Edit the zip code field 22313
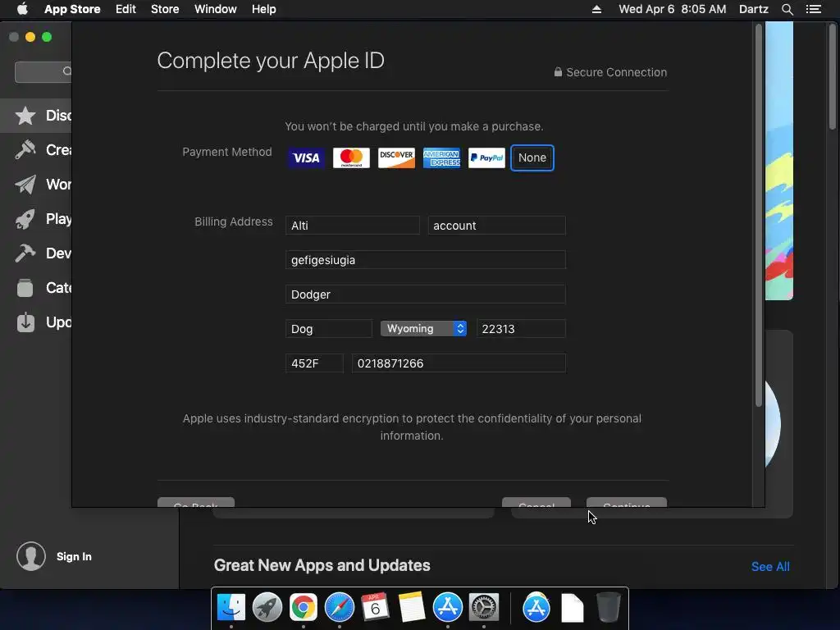This screenshot has width=840, height=630. pyautogui.click(x=521, y=329)
